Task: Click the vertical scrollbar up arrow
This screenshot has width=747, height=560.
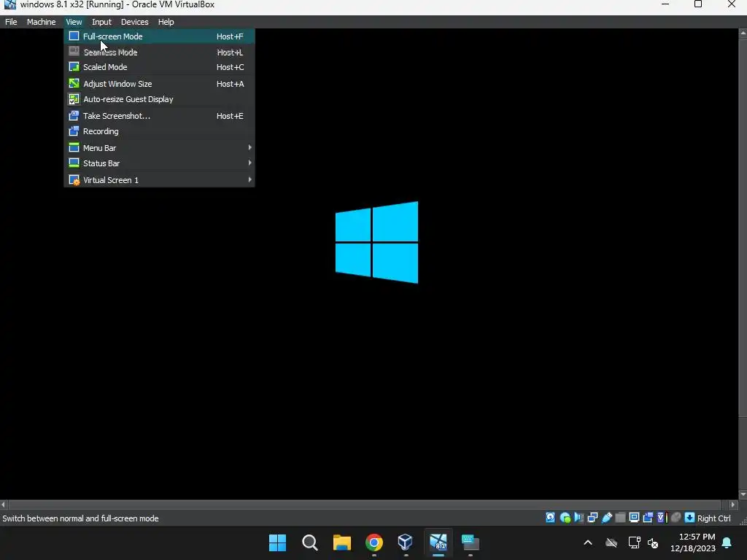Action: point(743,33)
